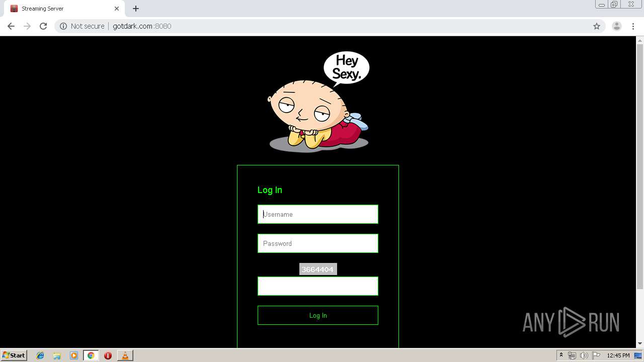Close the Streaming Server tab
This screenshot has width=644, height=362.
tap(117, 9)
